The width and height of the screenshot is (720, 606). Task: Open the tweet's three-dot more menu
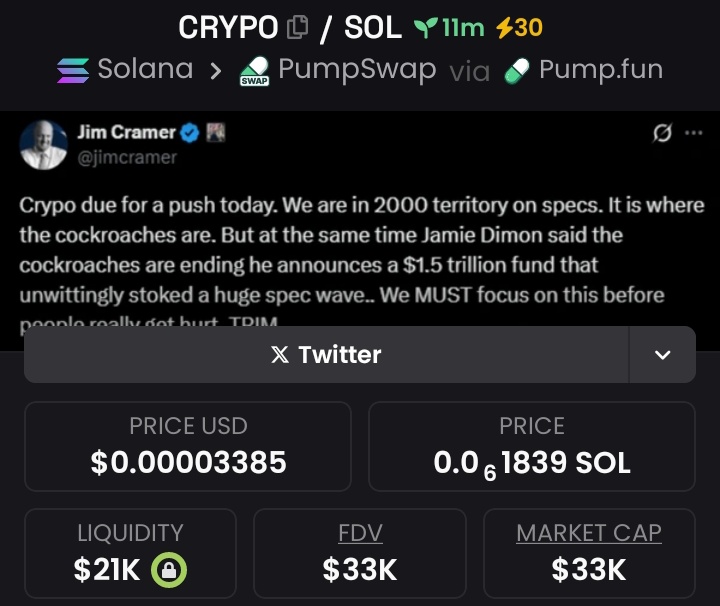click(x=693, y=133)
